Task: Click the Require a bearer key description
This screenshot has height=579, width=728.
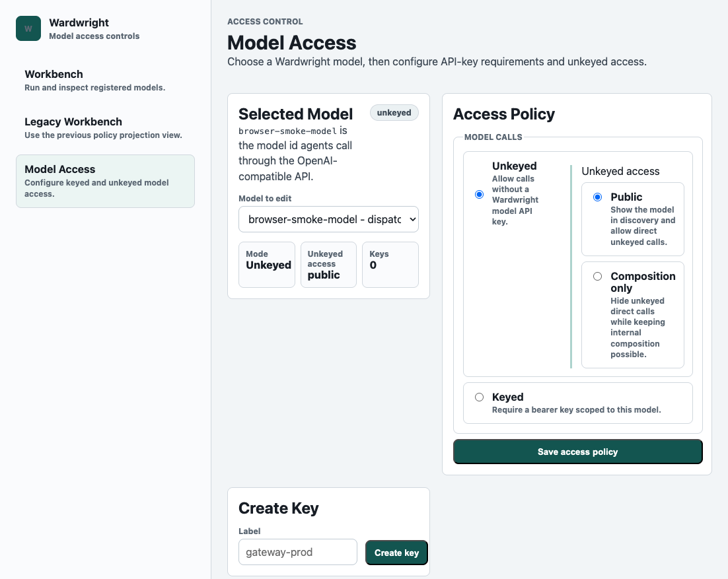Action: tap(576, 410)
